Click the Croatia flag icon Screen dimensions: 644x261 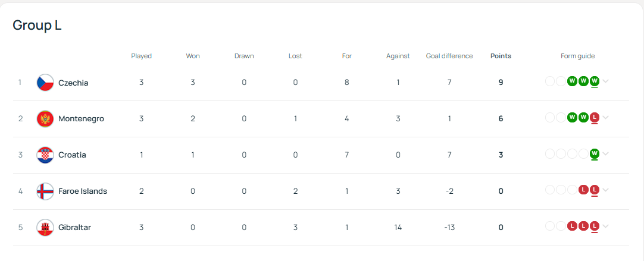45,155
